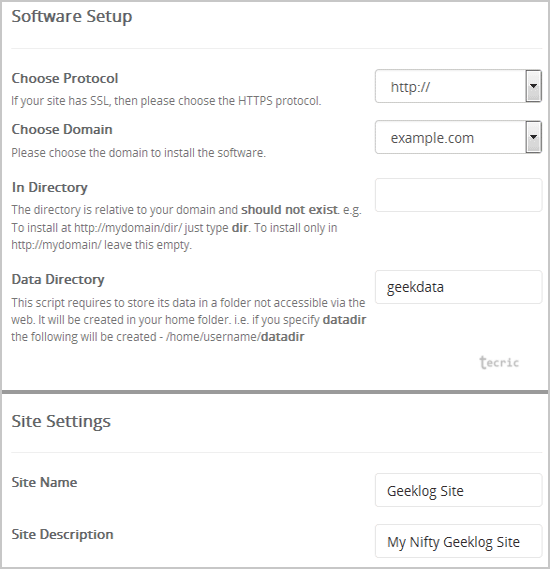550x569 pixels.
Task: Click the bold 'should not exist' text
Action: pos(290,210)
